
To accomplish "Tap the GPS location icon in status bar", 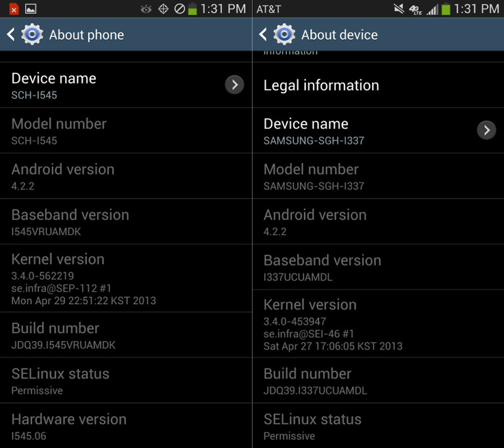I will click(163, 9).
